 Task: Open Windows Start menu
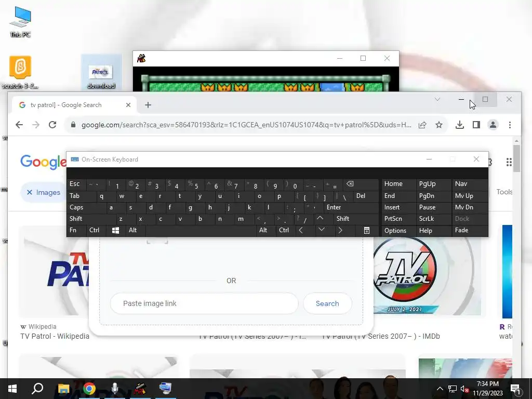point(12,389)
